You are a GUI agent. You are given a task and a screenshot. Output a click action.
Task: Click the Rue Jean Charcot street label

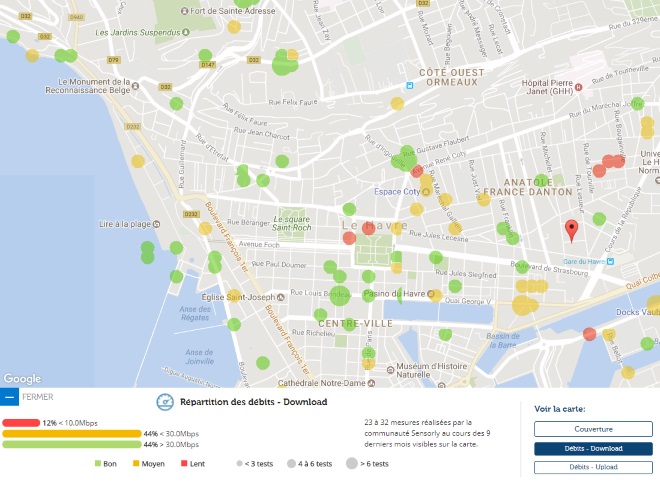coord(262,133)
